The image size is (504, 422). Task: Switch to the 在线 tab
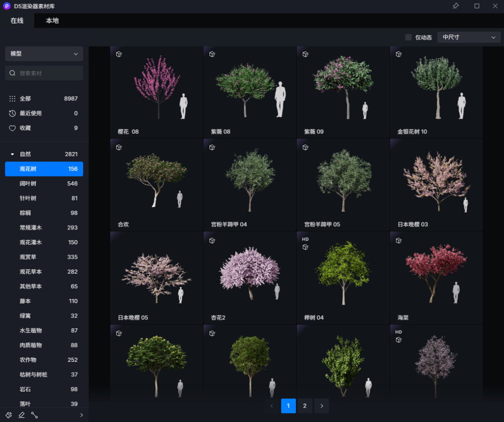pyautogui.click(x=17, y=21)
